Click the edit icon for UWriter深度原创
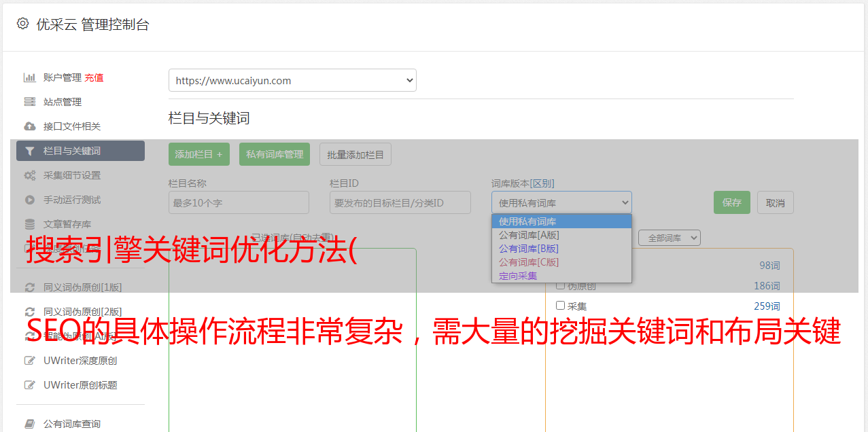 30,361
